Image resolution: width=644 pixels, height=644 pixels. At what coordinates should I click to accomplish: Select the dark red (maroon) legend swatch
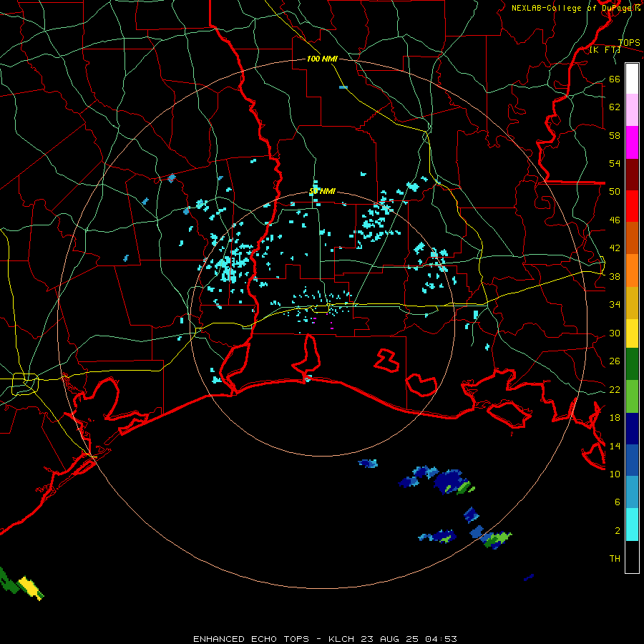coord(632,175)
